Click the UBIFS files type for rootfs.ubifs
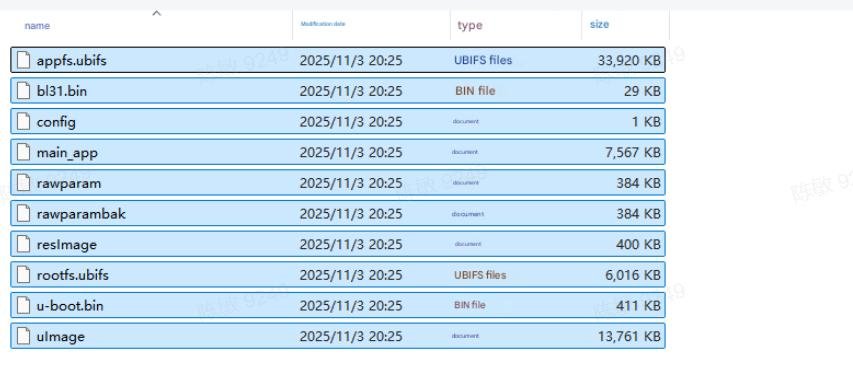The height and width of the screenshot is (390, 853). tap(480, 275)
